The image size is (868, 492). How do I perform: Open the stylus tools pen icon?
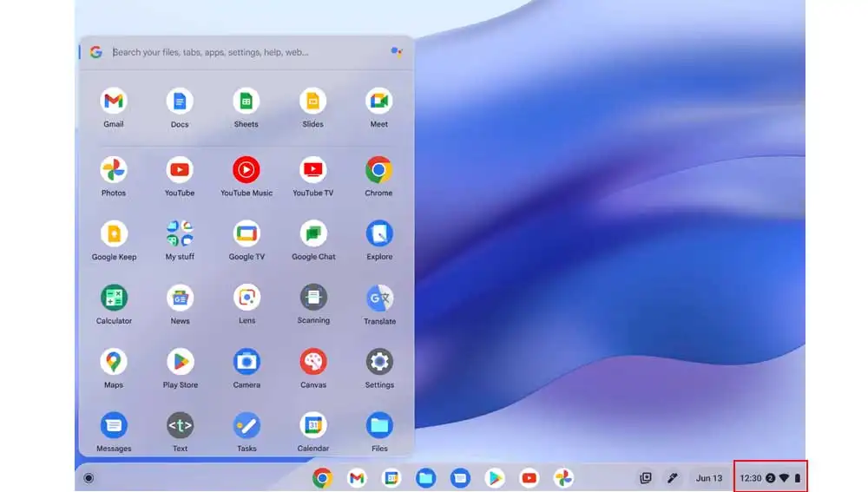coord(672,477)
